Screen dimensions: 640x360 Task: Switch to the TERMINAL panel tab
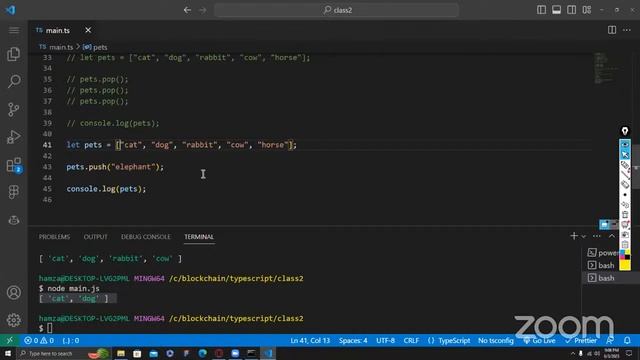tap(199, 237)
